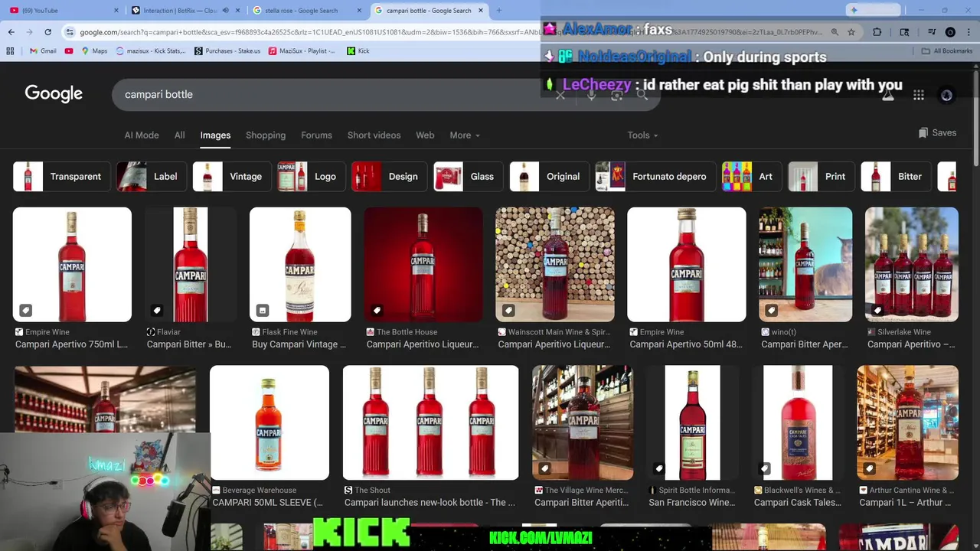Open AI Mode search tab
This screenshot has height=551, width=980.
tap(142, 135)
